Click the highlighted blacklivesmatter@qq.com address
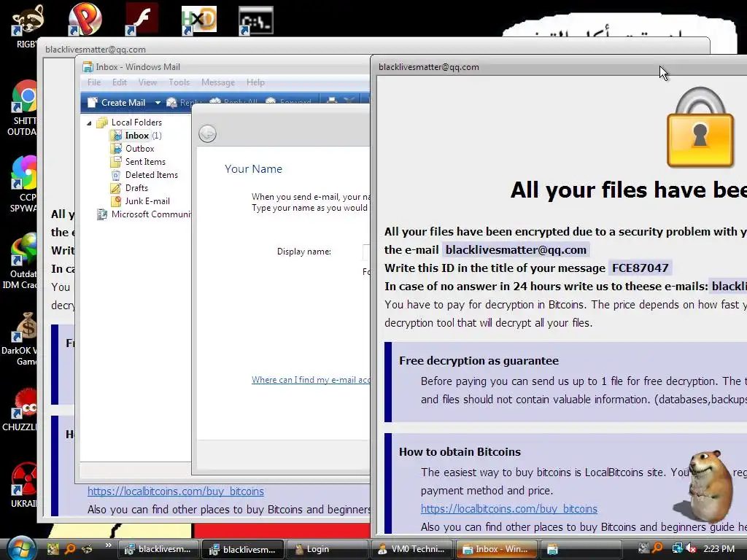This screenshot has height=560, width=747. pos(516,249)
